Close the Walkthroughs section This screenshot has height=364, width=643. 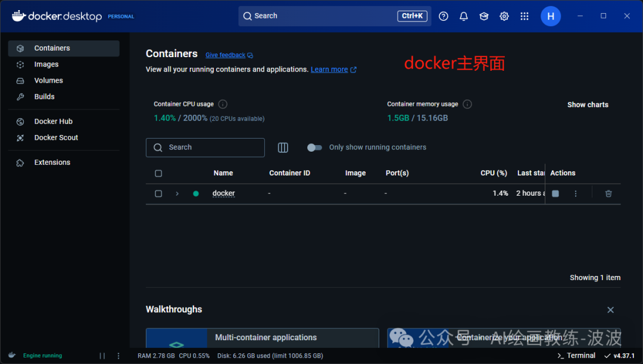pos(610,310)
